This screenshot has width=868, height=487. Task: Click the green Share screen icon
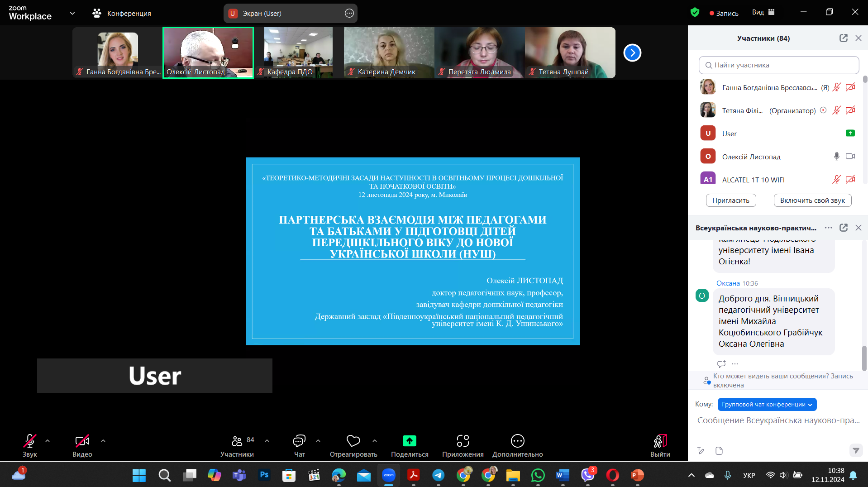pyautogui.click(x=409, y=441)
